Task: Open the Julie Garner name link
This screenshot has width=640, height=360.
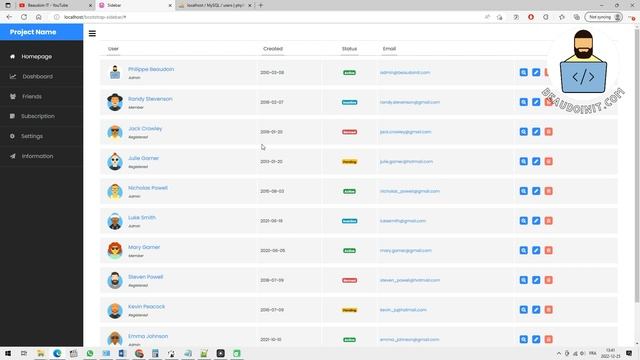Action: point(143,158)
